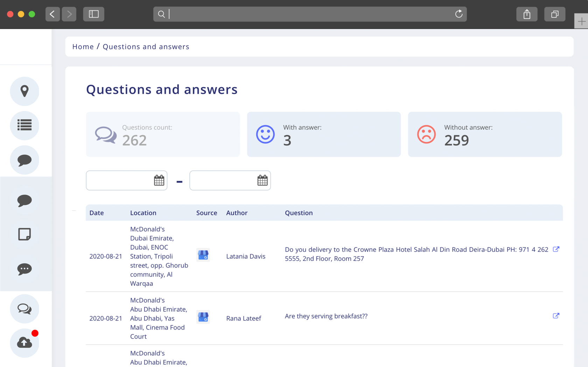Click the Home breadcrumb link
The width and height of the screenshot is (588, 367).
(x=83, y=47)
